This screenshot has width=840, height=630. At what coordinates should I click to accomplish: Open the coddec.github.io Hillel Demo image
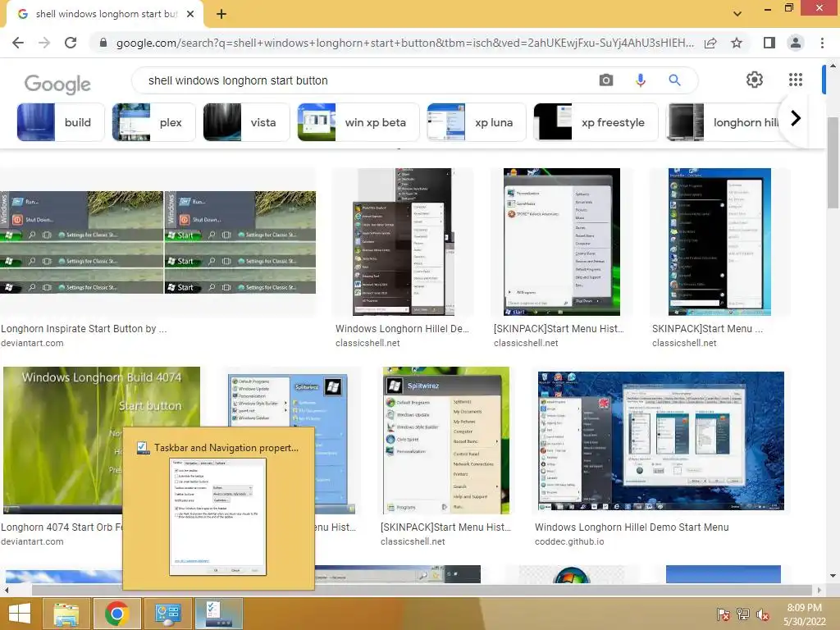660,441
